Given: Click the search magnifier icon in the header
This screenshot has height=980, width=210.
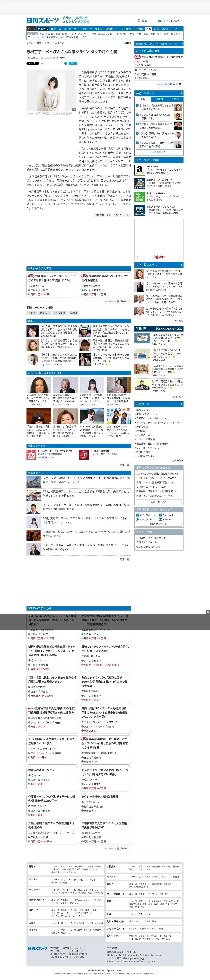Looking at the screenshot, I should (x=139, y=21).
